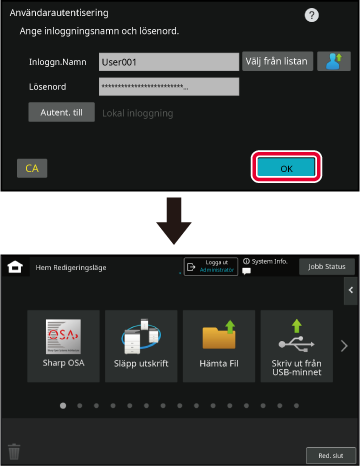The height and width of the screenshot is (466, 360).
Task: Click the Red. slut button
Action: (331, 455)
